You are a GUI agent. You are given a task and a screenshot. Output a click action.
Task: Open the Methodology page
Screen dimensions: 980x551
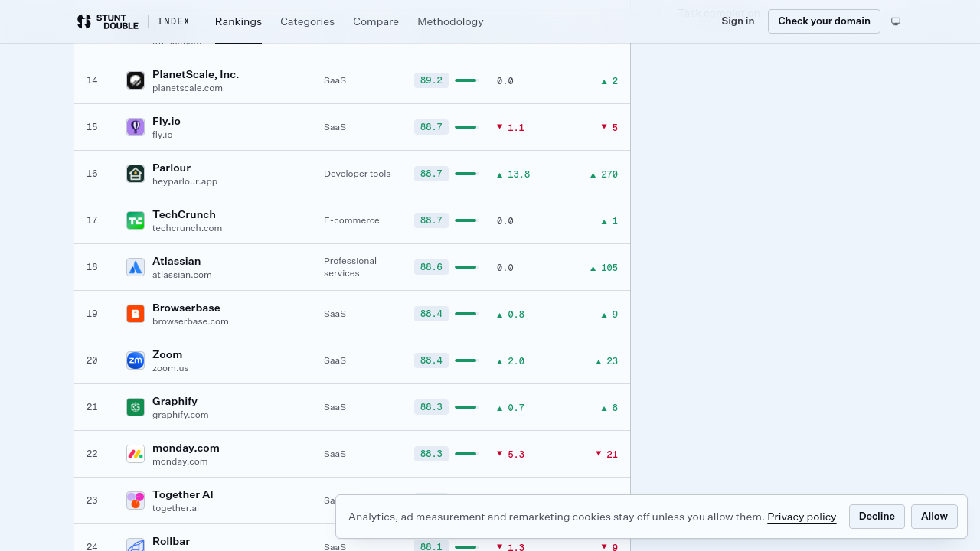(x=450, y=21)
